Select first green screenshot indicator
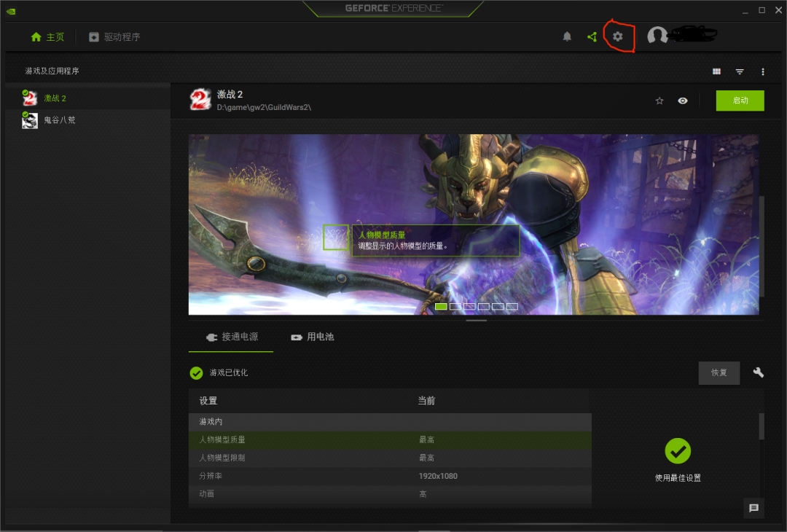The height and width of the screenshot is (532, 787). (x=441, y=306)
